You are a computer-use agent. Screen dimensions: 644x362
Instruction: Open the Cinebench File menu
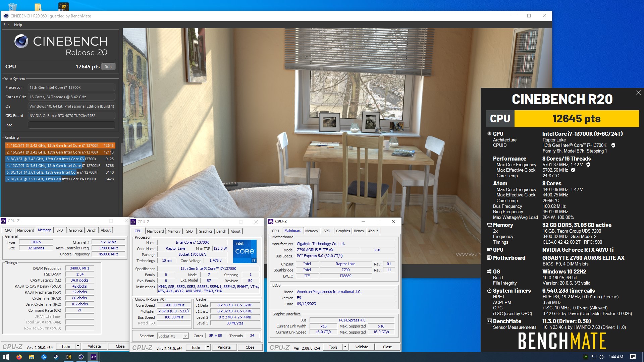pyautogui.click(x=6, y=25)
